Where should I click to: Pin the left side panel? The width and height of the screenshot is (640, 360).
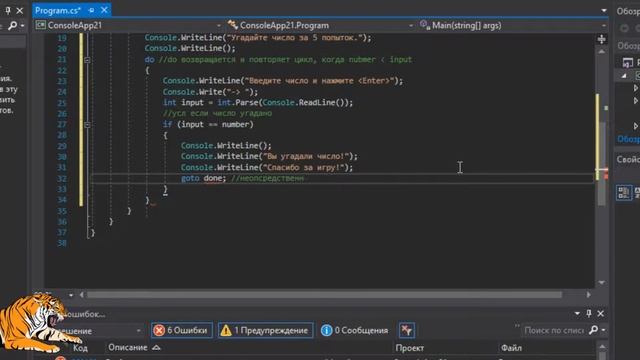point(8,10)
